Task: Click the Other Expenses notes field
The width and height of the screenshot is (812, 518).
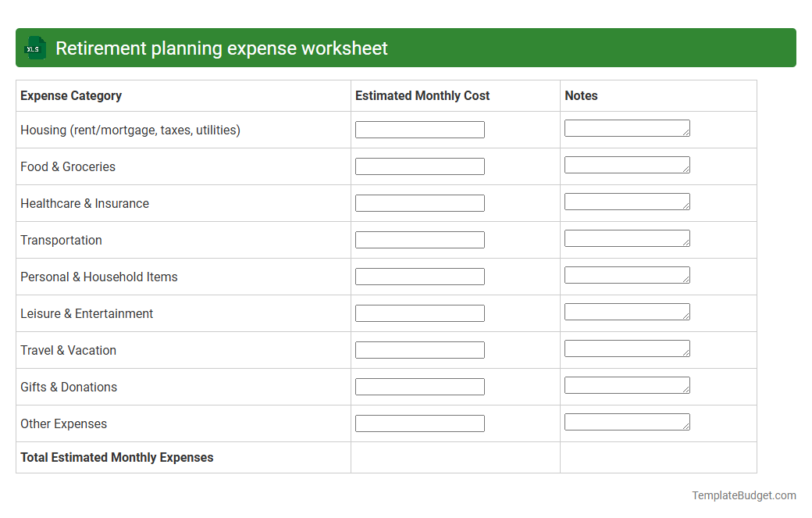Action: point(627,421)
